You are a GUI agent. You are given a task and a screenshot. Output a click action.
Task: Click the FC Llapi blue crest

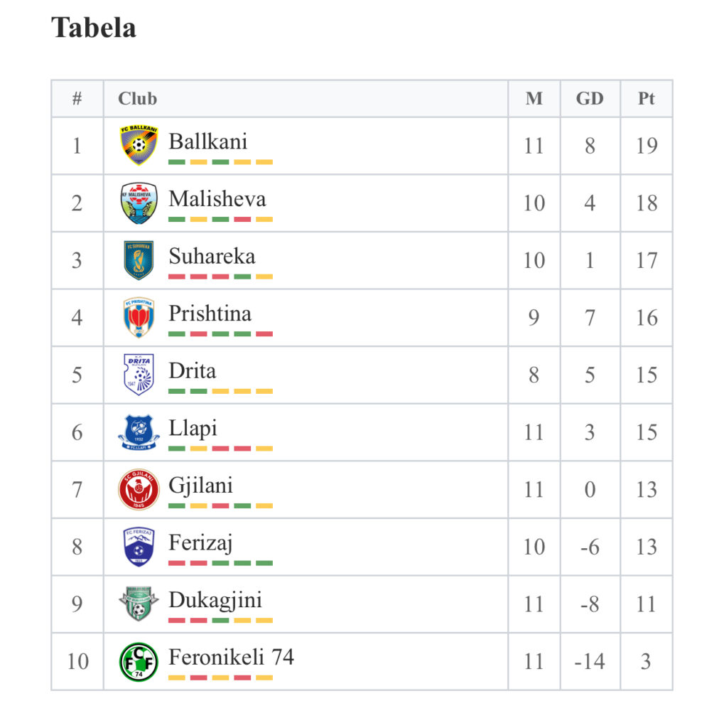[139, 432]
